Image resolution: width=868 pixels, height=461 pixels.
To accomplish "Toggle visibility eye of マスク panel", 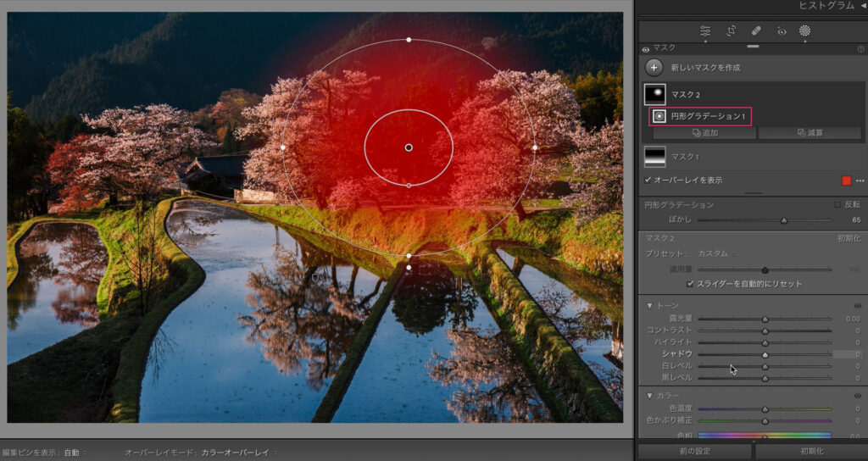I will coord(646,49).
